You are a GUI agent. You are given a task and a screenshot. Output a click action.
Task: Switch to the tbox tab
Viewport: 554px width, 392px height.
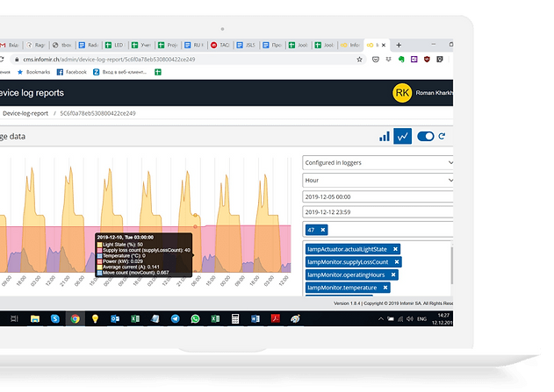click(x=62, y=45)
